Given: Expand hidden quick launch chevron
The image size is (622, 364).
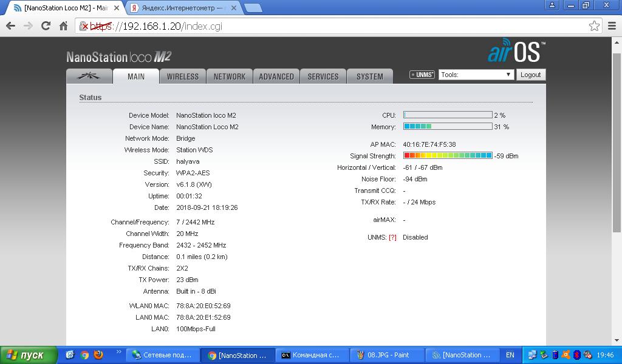Looking at the screenshot, I should [118, 352].
